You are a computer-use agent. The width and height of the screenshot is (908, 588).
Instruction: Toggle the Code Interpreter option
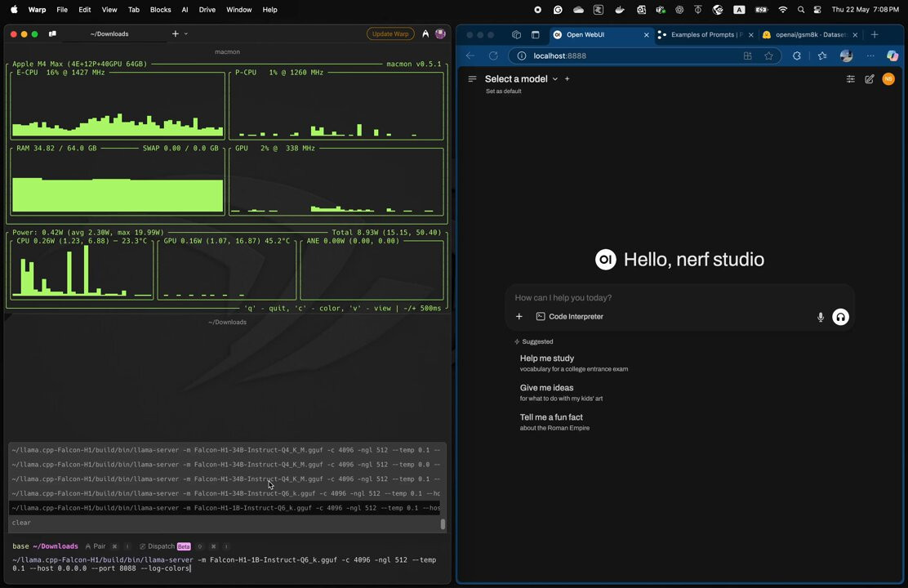pos(569,316)
